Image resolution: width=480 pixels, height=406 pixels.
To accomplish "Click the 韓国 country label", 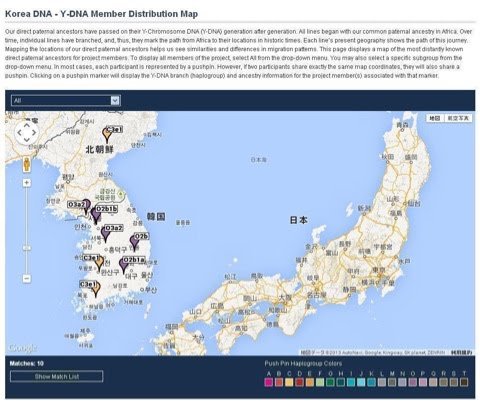I will 156,217.
